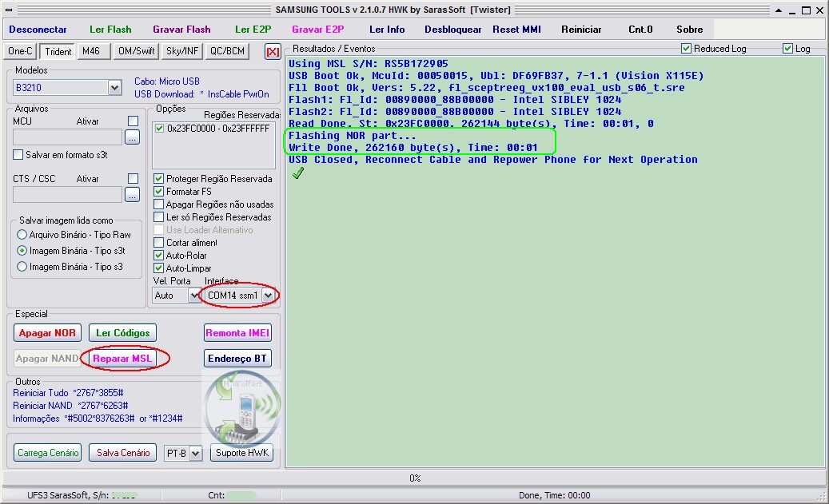Click Ler E2P menu item
The image size is (829, 504).
[253, 30]
